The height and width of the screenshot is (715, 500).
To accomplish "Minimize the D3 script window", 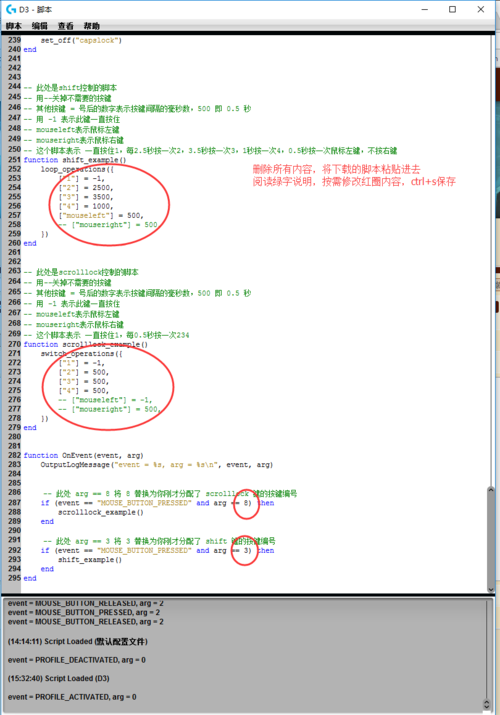I will click(424, 9).
